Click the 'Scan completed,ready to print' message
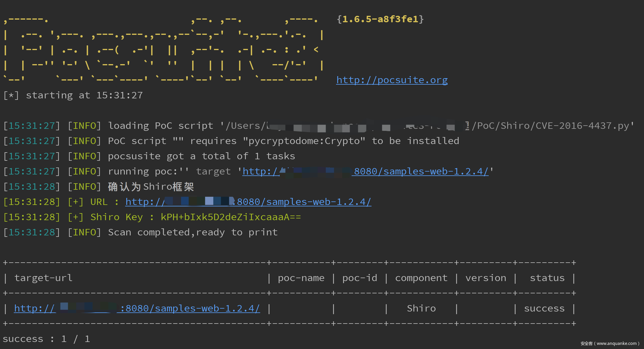644x349 pixels. [x=192, y=232]
